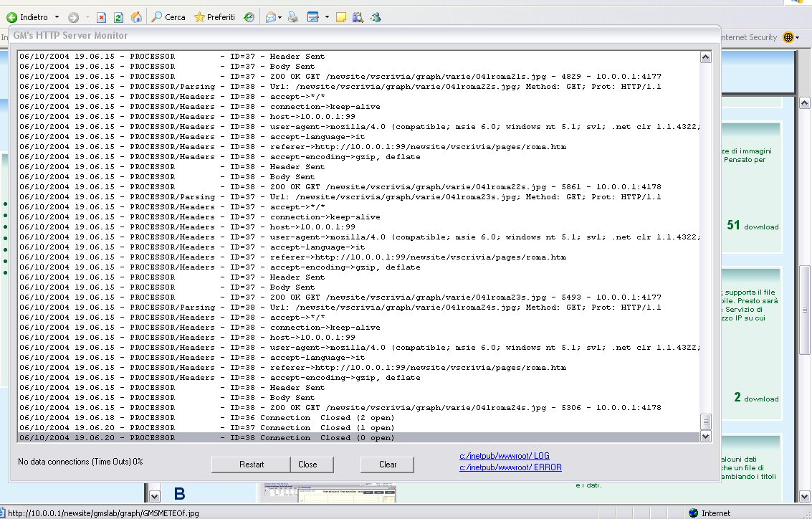Click the log list scroll-down arrow

point(705,437)
